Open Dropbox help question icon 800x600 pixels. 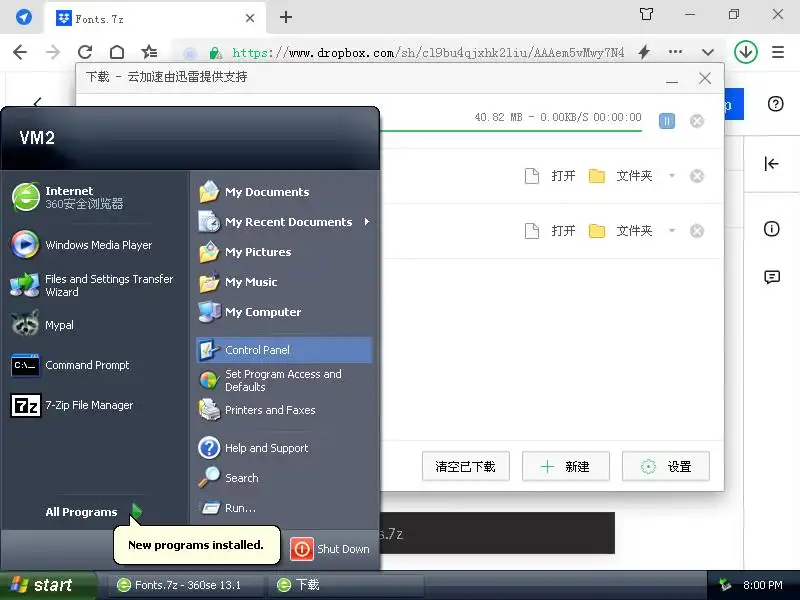pyautogui.click(x=776, y=104)
